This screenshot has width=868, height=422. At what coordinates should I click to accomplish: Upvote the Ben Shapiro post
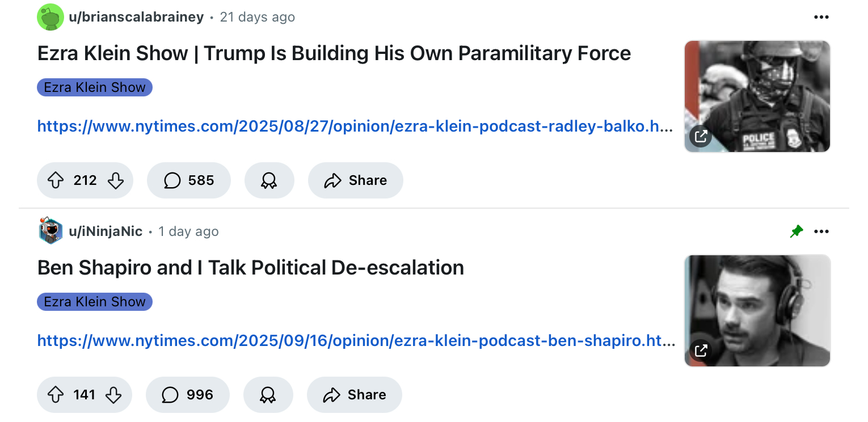coord(55,395)
